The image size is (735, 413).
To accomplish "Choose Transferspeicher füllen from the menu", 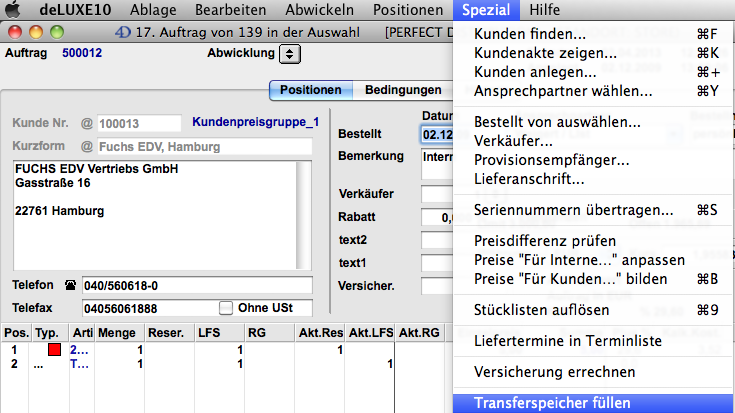I will 552,403.
